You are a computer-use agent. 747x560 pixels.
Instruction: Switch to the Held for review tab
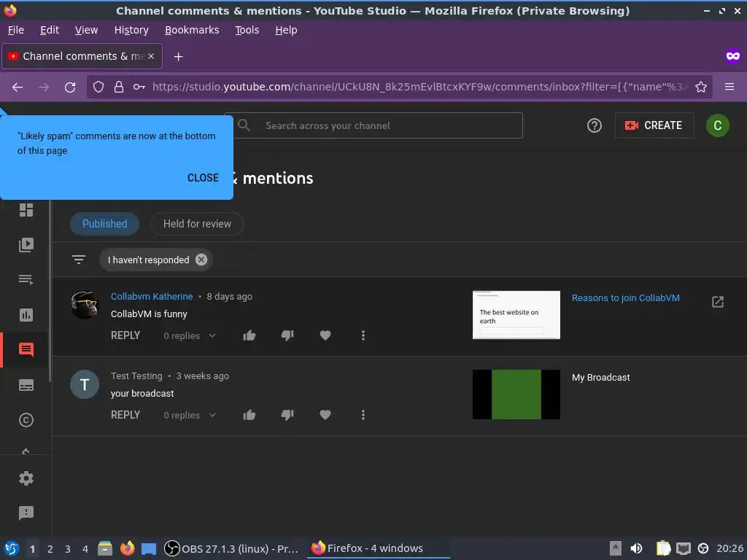(197, 224)
